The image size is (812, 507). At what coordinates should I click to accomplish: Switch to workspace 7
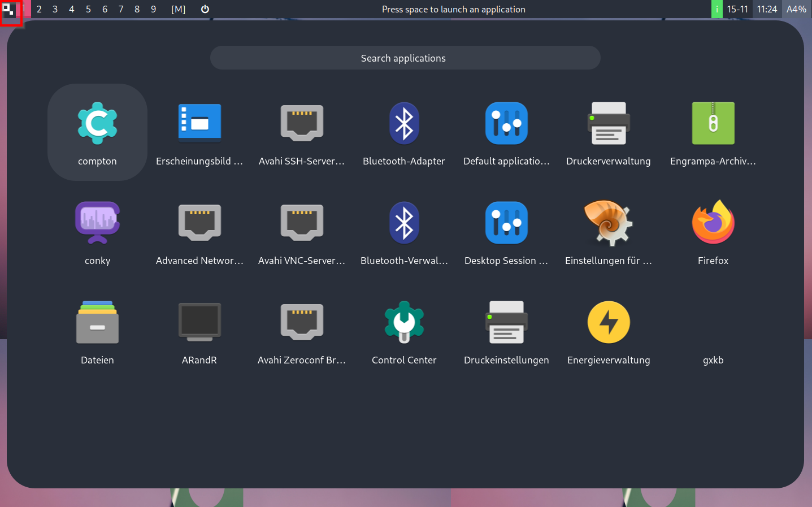click(x=121, y=9)
